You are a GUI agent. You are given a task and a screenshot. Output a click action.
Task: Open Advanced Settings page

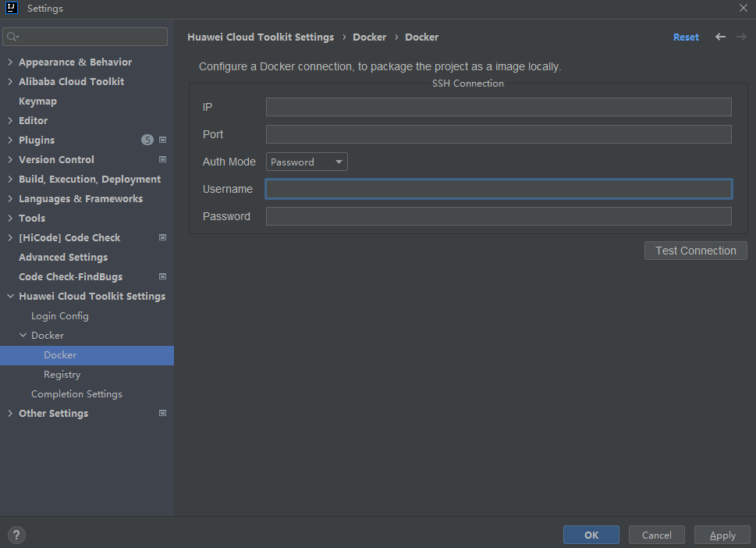pos(63,257)
